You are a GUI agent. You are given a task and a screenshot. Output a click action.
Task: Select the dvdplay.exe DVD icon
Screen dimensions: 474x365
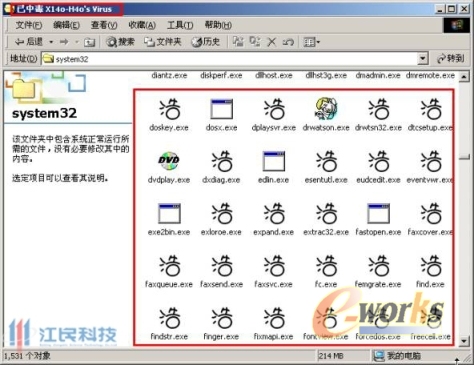[x=169, y=161]
